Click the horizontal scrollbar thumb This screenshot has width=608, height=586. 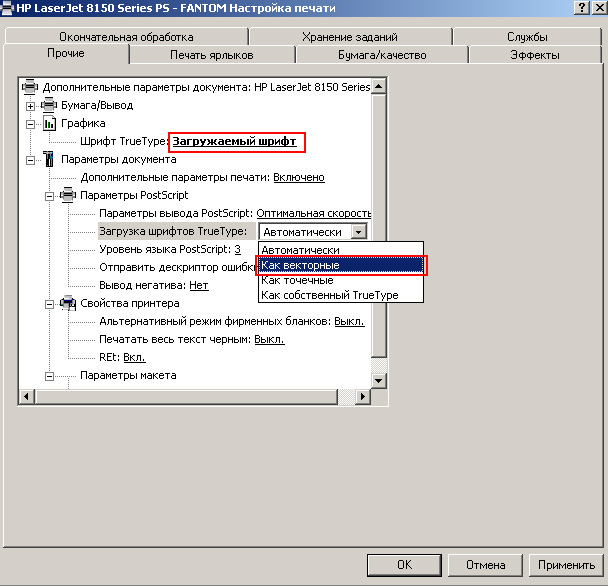(x=186, y=396)
